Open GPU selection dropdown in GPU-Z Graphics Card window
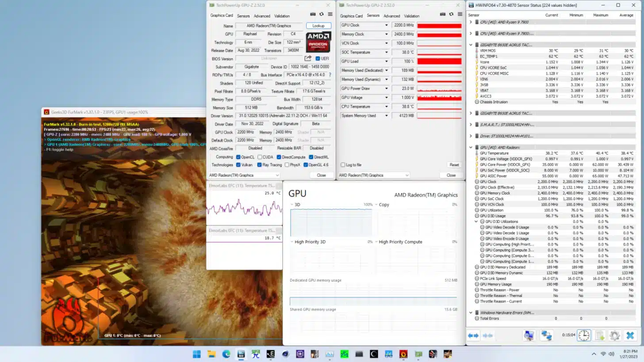This screenshot has height=362, width=644. coord(244,175)
